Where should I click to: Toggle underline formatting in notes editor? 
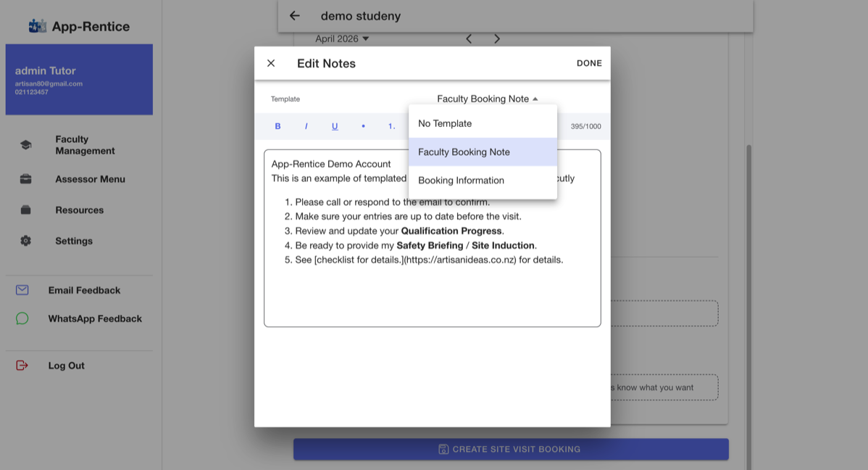click(x=334, y=126)
